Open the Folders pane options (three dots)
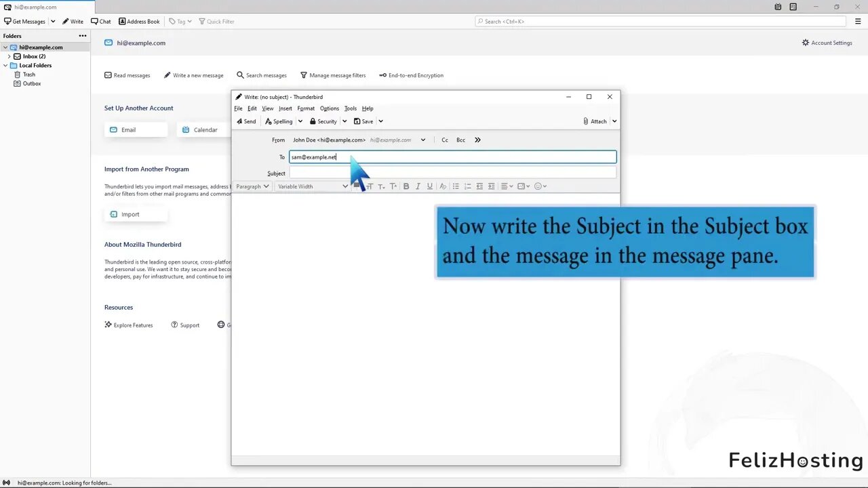868x488 pixels. pyautogui.click(x=83, y=36)
